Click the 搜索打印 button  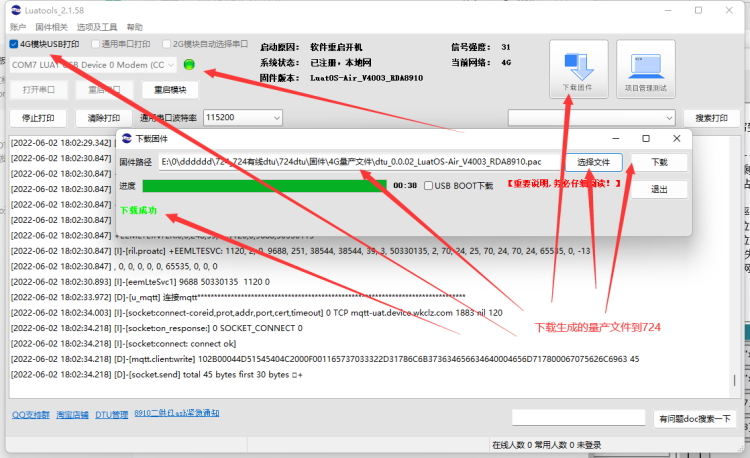(712, 118)
